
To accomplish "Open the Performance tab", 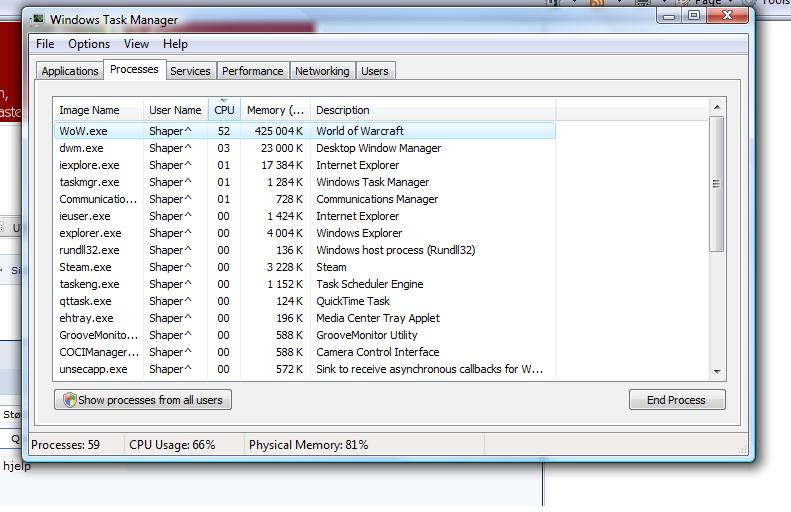I will coord(252,71).
